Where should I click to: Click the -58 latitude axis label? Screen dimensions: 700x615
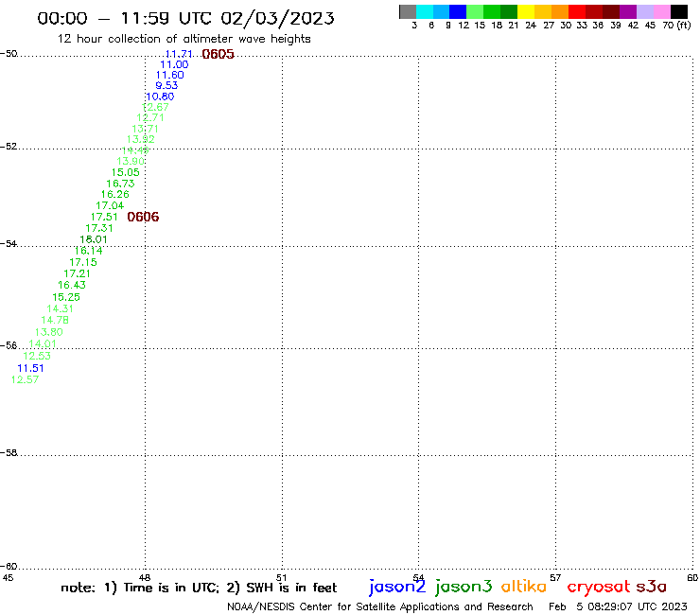9,453
